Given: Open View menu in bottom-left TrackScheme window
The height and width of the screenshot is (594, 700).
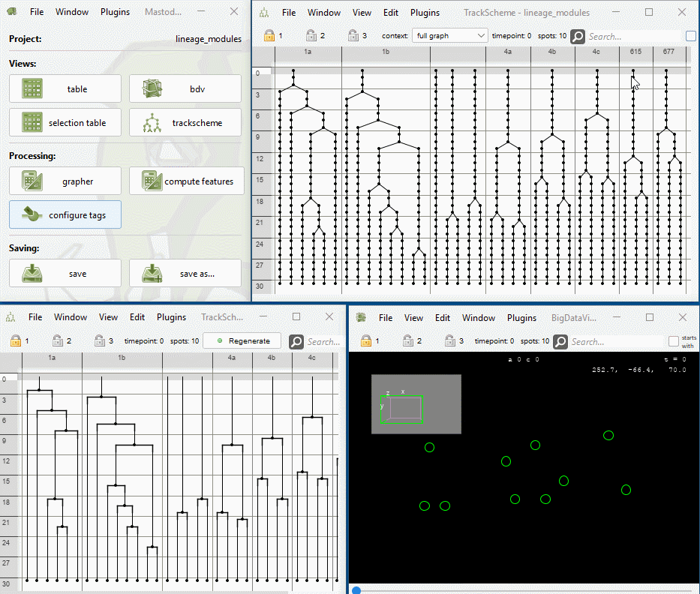Looking at the screenshot, I should [x=108, y=316].
